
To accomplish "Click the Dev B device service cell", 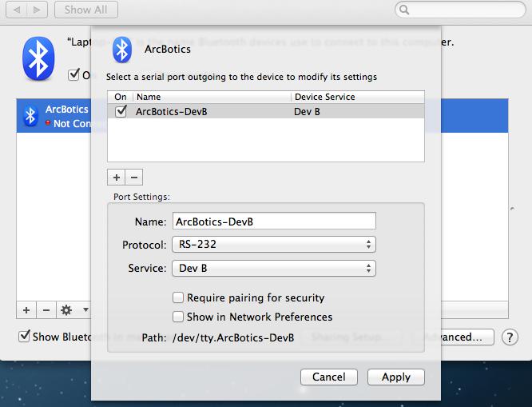I will pyautogui.click(x=307, y=112).
